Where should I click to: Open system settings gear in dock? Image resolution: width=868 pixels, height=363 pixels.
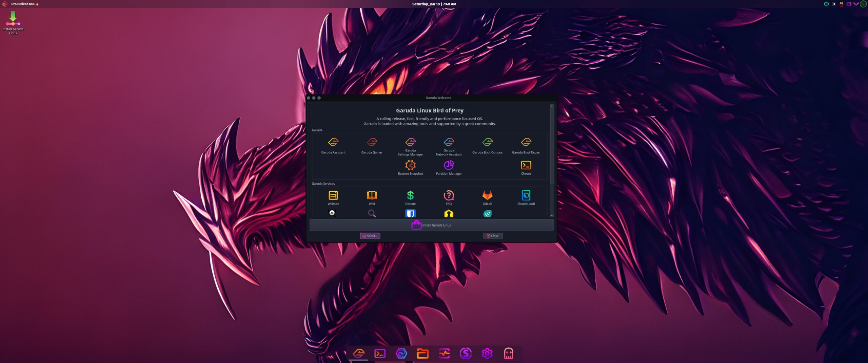pyautogui.click(x=487, y=354)
